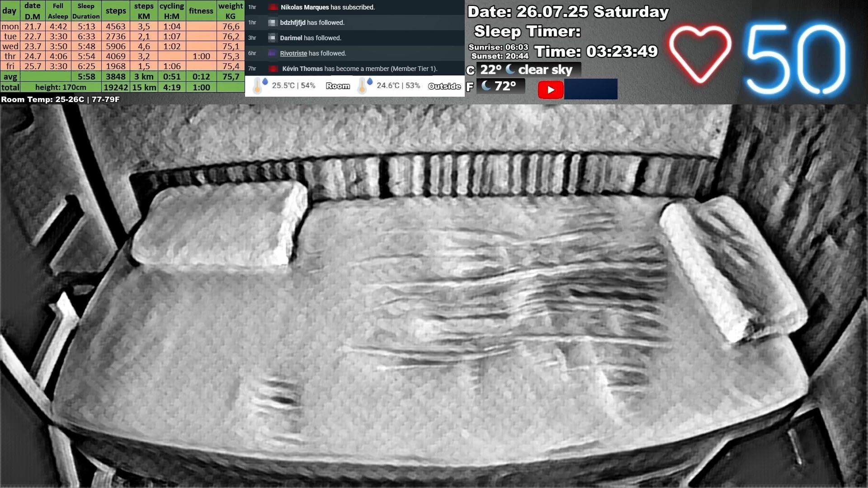Screen dimensions: 868x488
Task: Click the height: 170cm cell
Action: point(61,87)
